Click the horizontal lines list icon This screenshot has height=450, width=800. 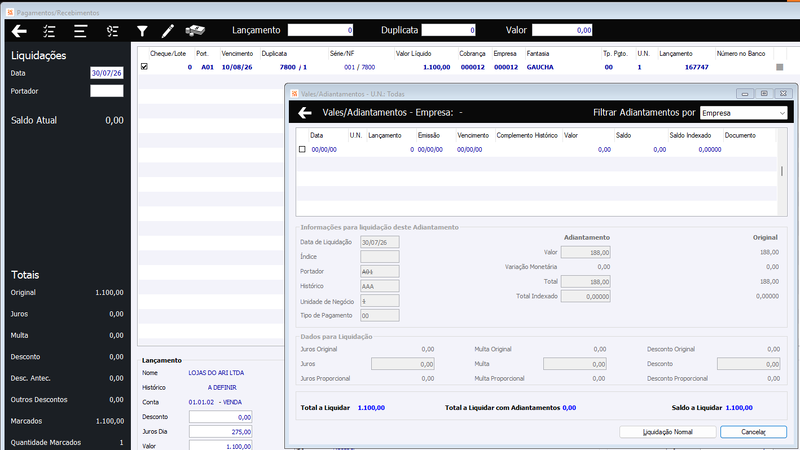click(80, 31)
